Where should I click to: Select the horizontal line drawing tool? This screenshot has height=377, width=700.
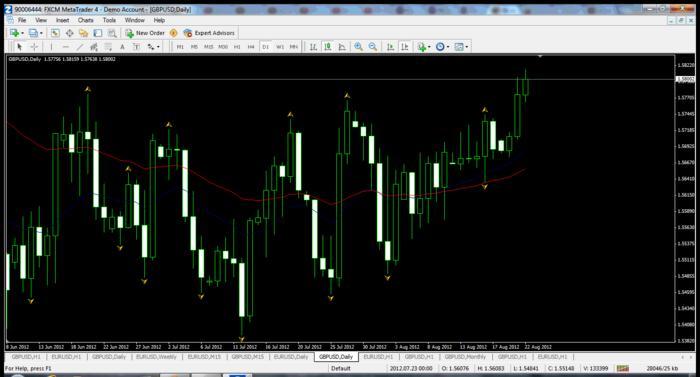pyautogui.click(x=66, y=46)
